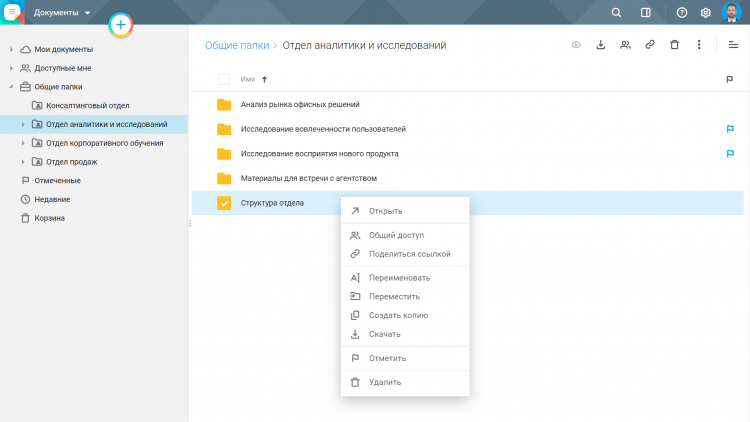Choose Скачать in the context menu
This screenshot has height=422, width=750.
[x=405, y=334]
